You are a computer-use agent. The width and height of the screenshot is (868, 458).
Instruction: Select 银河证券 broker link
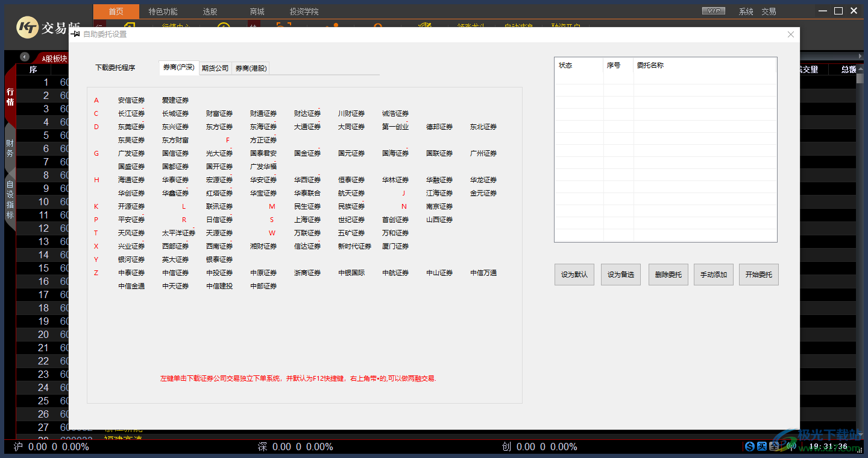131,259
